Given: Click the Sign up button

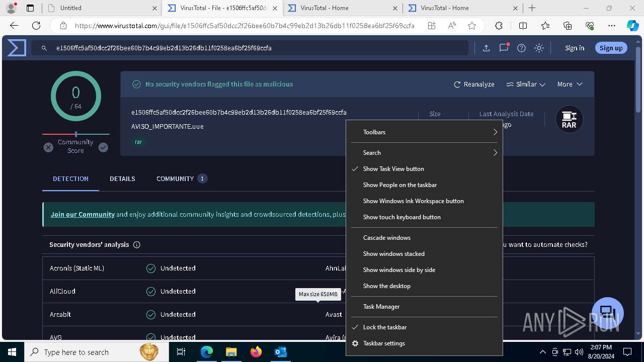Looking at the screenshot, I should pyautogui.click(x=611, y=48).
